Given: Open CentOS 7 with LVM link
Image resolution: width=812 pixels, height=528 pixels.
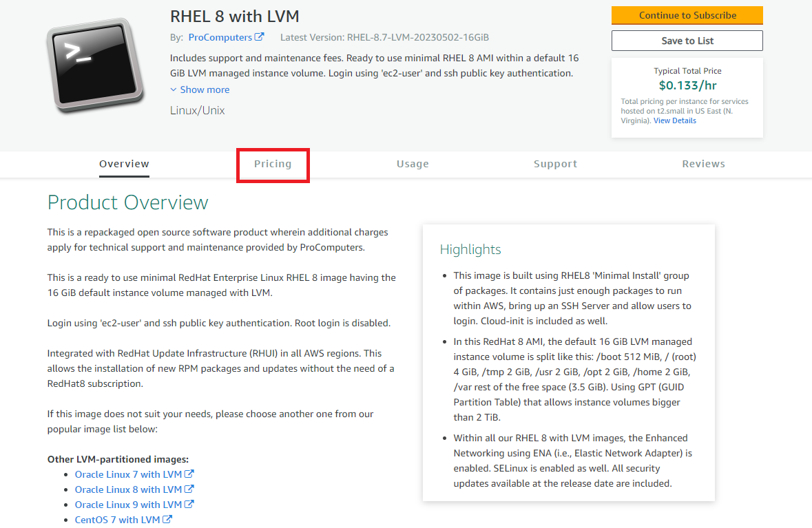Looking at the screenshot, I should point(117,520).
